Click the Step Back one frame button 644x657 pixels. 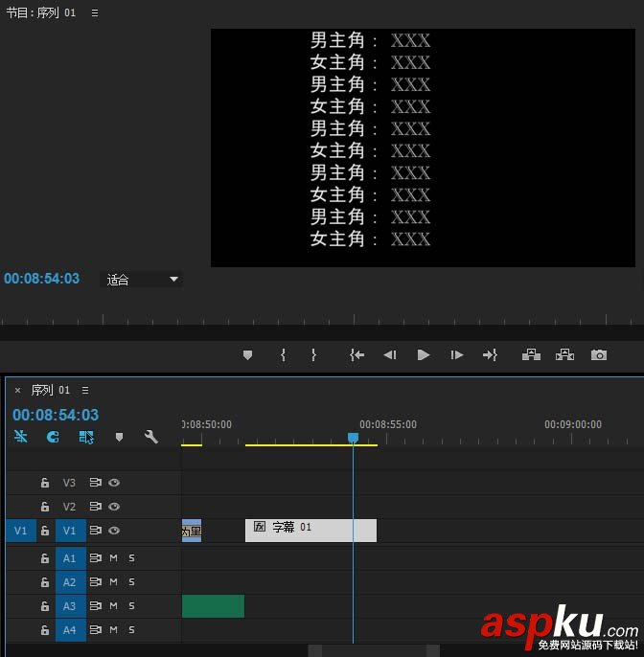coord(390,354)
